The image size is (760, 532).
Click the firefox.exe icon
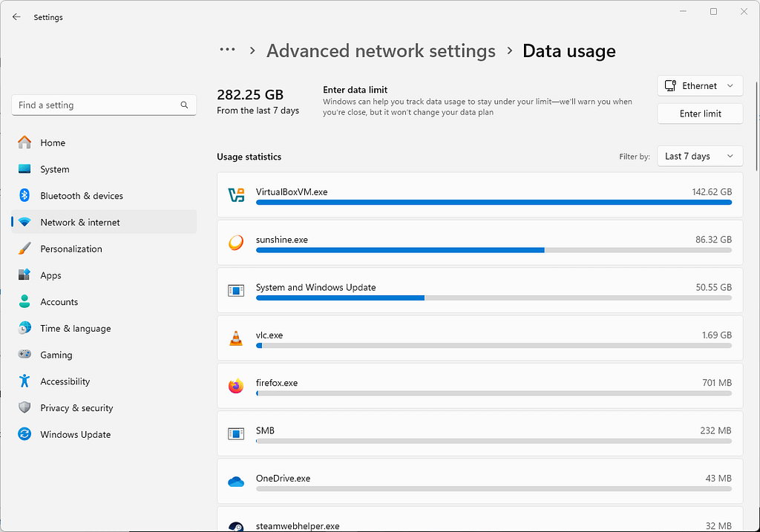pos(236,386)
